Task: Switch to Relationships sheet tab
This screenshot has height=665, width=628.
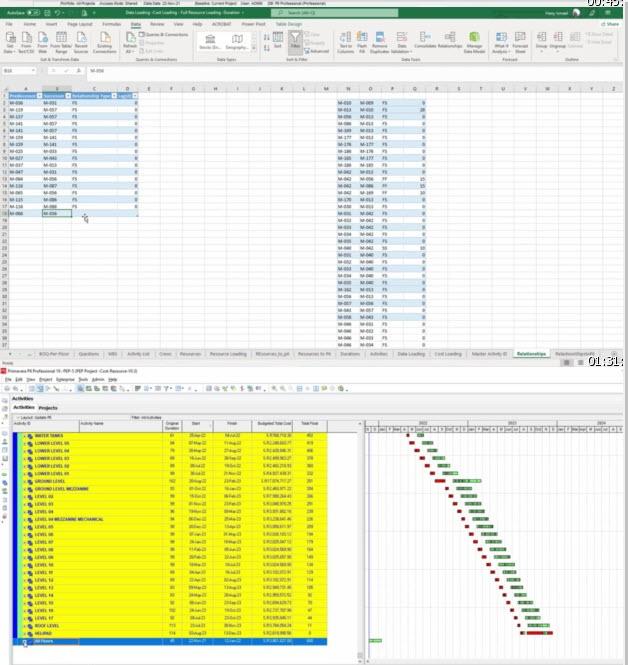Action: pyautogui.click(x=531, y=354)
